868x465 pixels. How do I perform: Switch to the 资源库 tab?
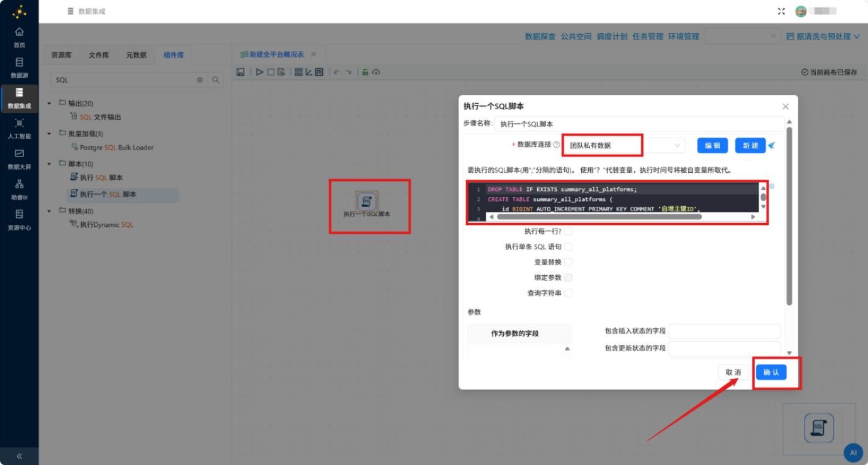coord(62,55)
